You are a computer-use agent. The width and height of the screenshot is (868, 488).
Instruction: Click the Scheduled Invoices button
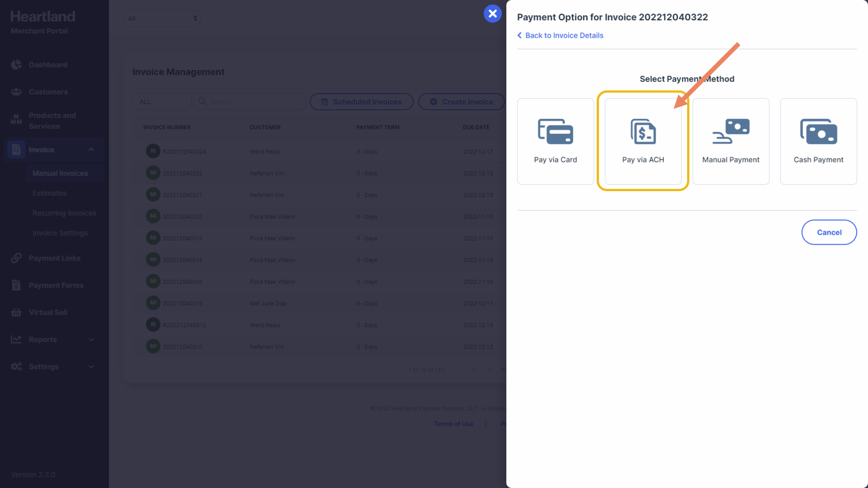[361, 102]
